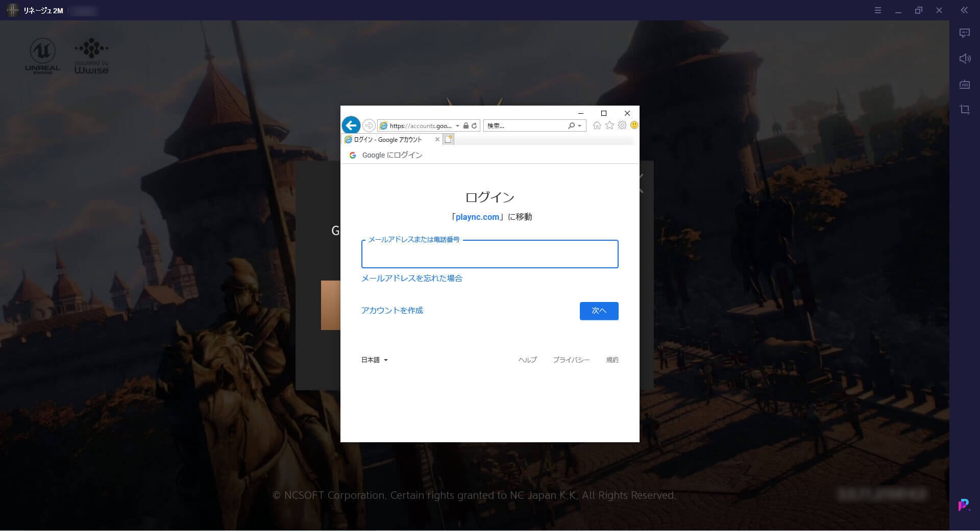The width and height of the screenshot is (980, 531).
Task: Close the Google login browser window
Action: tap(627, 113)
